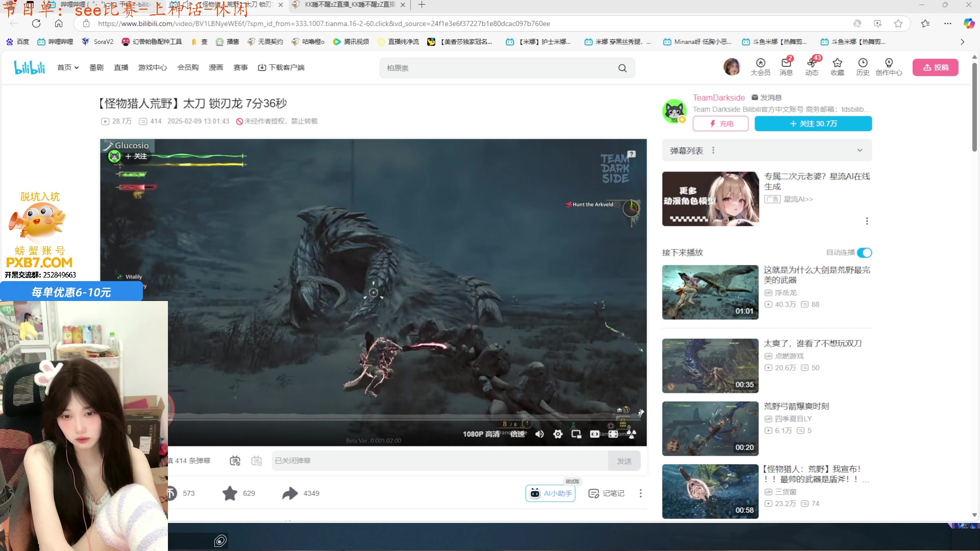Open 消息 messages icon
This screenshot has width=980, height=551.
tap(786, 67)
